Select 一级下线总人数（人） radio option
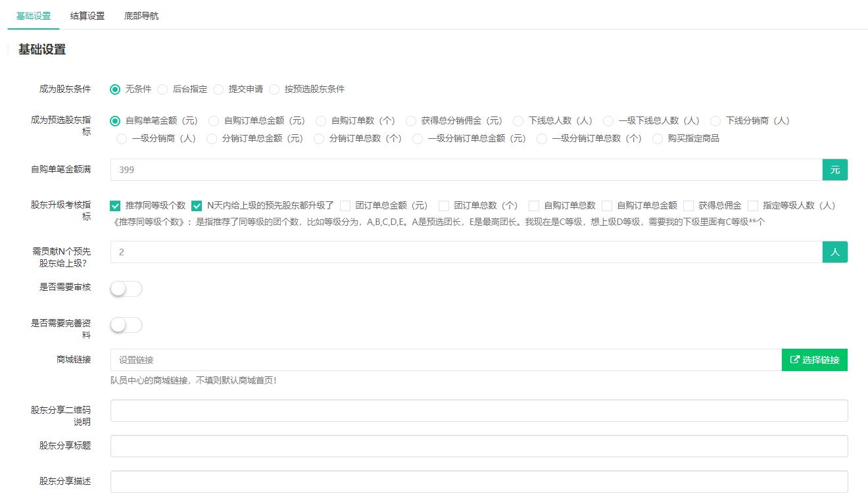Image resolution: width=868 pixels, height=502 pixels. 608,121
